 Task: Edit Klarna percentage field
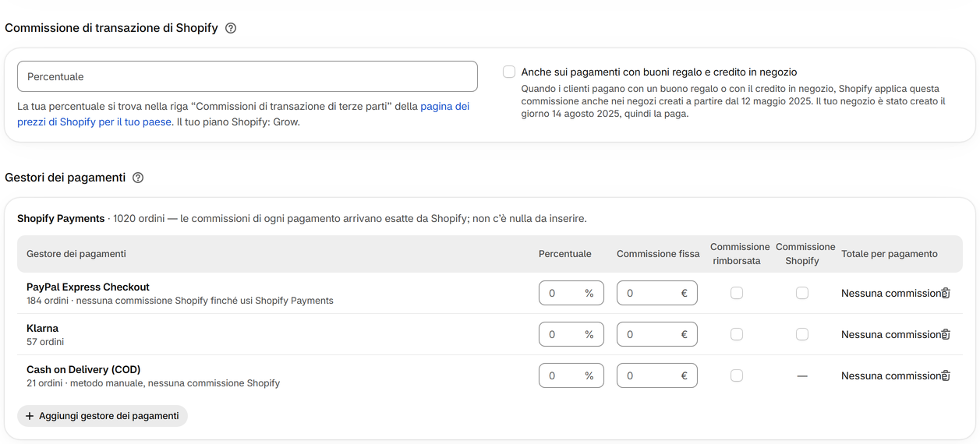(x=571, y=334)
